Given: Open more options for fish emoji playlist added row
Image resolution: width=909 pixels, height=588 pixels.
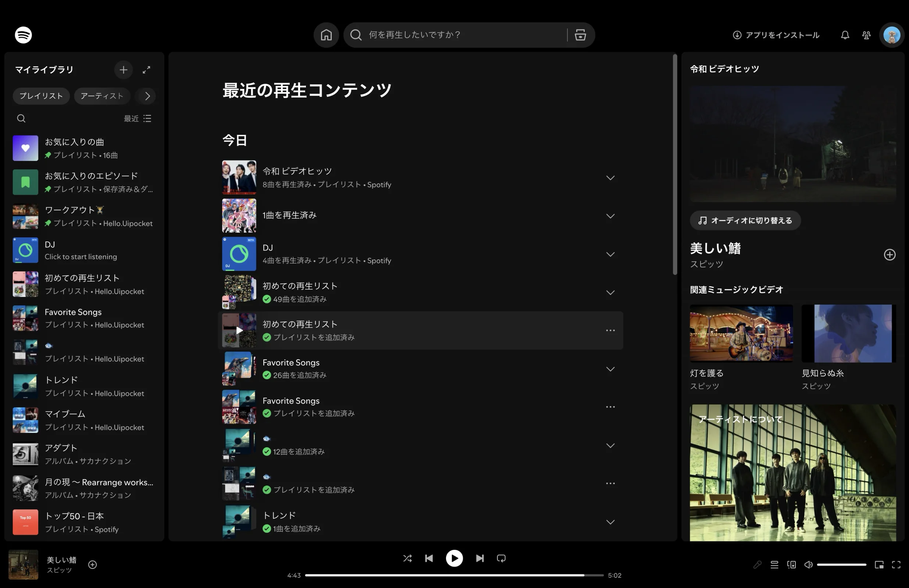Looking at the screenshot, I should [x=610, y=483].
